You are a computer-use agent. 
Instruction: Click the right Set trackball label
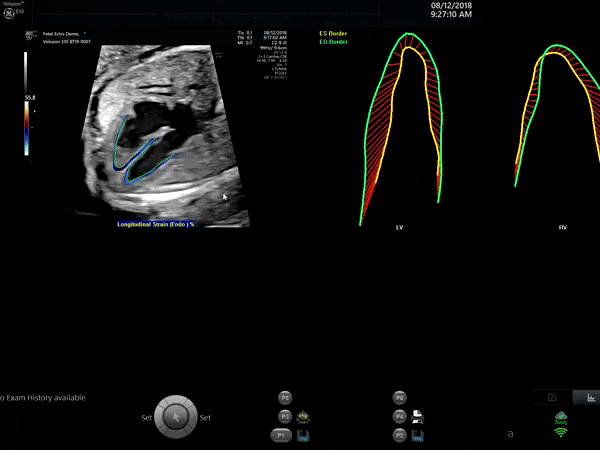(x=205, y=418)
